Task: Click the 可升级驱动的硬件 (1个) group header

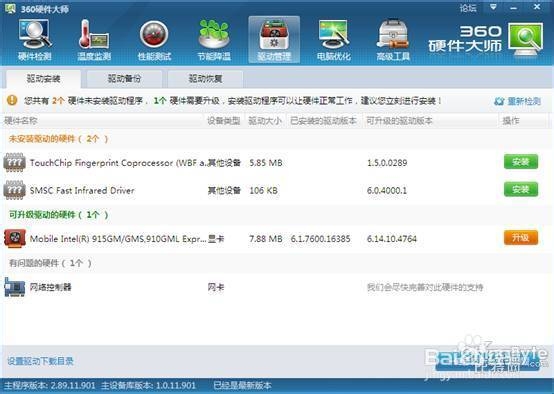Action: coord(58,214)
